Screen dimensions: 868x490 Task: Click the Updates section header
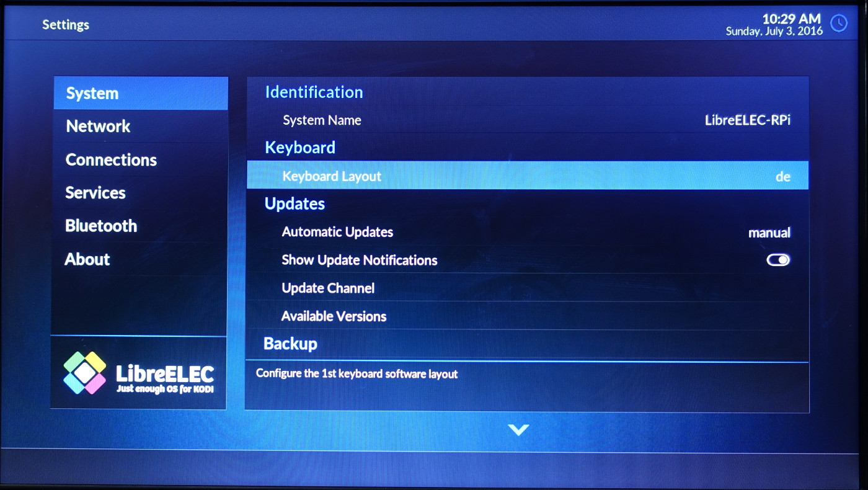294,204
